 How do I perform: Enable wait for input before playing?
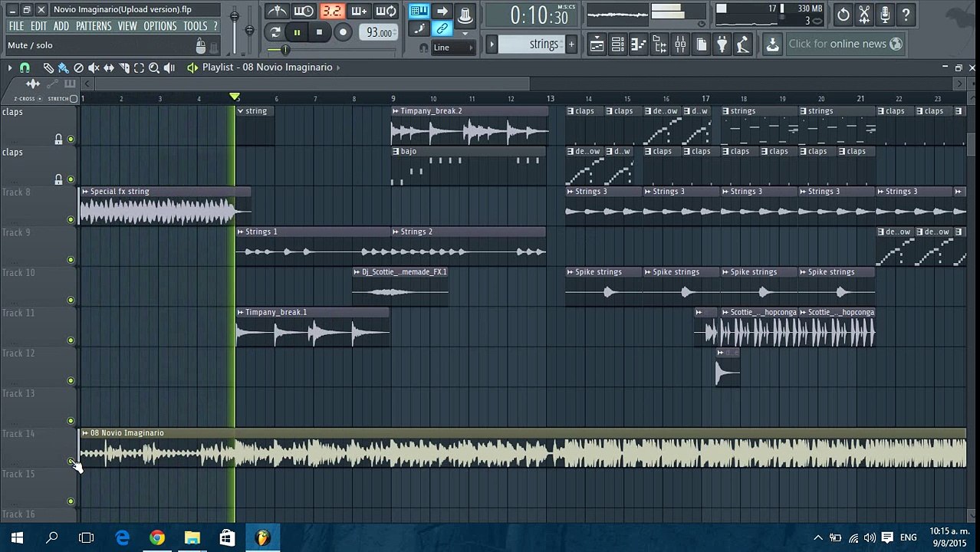click(x=304, y=11)
